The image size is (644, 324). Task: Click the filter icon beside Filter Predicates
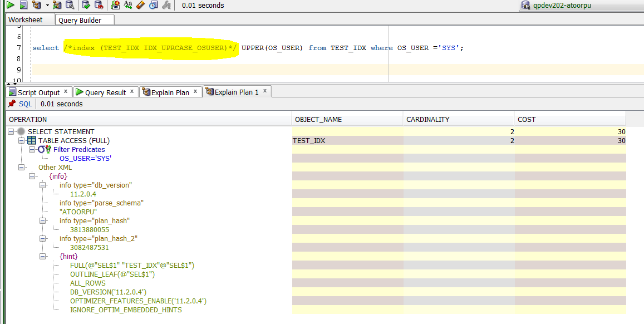point(45,150)
